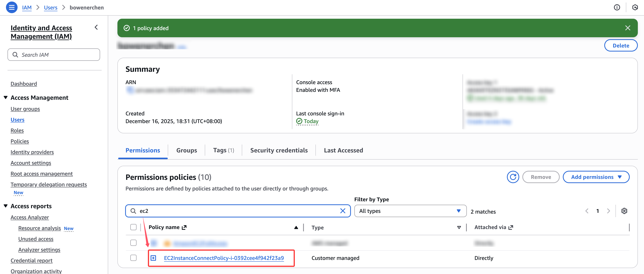
Task: Click the hexagon settings icon top right
Action: pos(635,7)
